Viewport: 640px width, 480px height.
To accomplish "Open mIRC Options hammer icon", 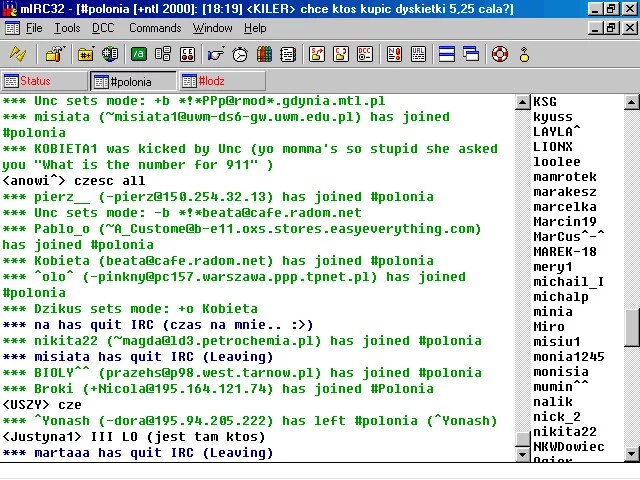I will (x=56, y=54).
